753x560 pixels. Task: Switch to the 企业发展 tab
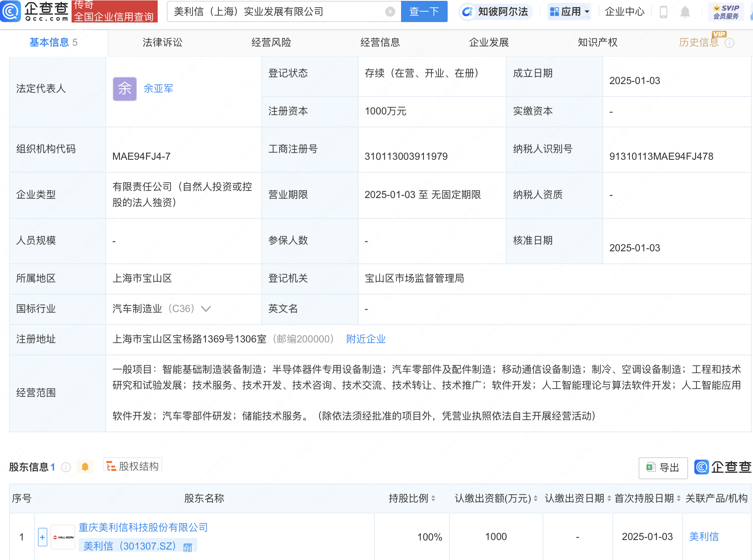[489, 42]
